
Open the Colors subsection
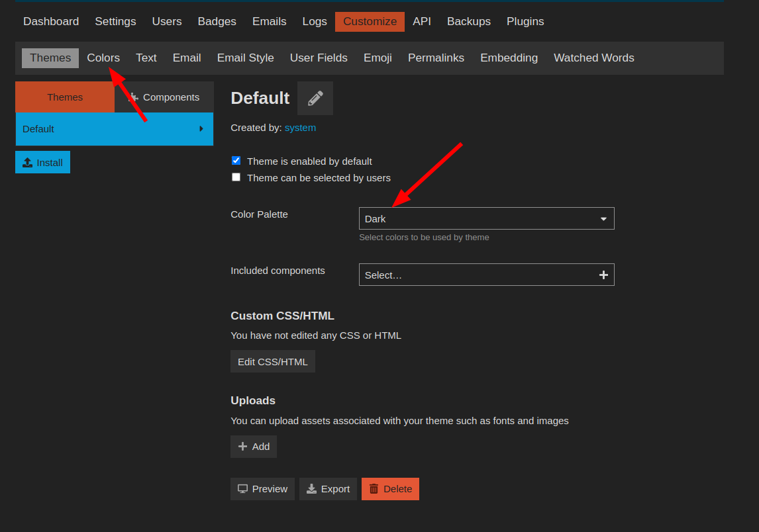point(103,58)
